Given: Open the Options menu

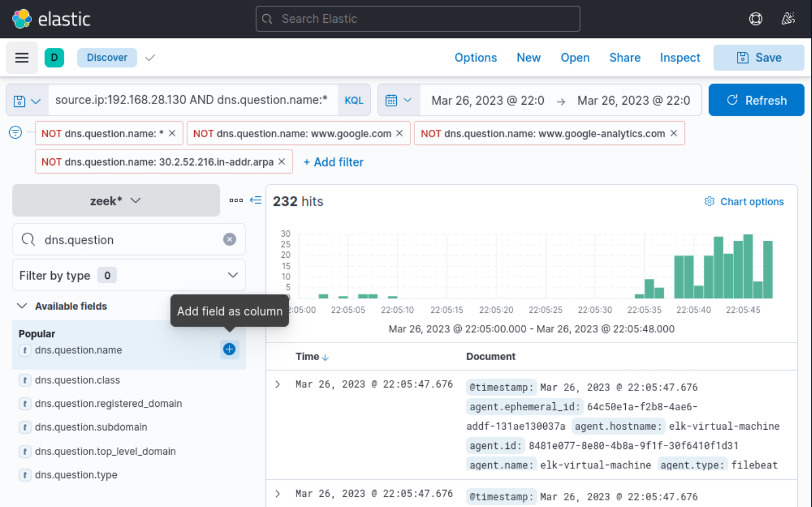Looking at the screenshot, I should click(475, 57).
